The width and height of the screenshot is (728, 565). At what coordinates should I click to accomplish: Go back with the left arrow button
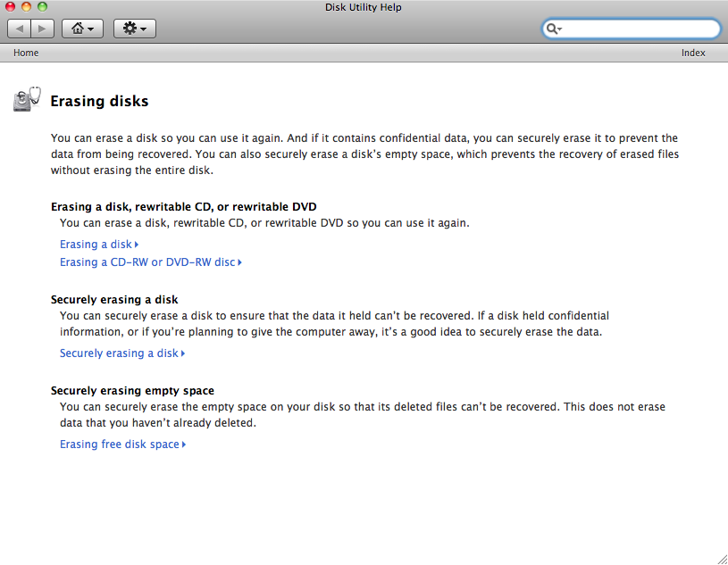[x=19, y=29]
